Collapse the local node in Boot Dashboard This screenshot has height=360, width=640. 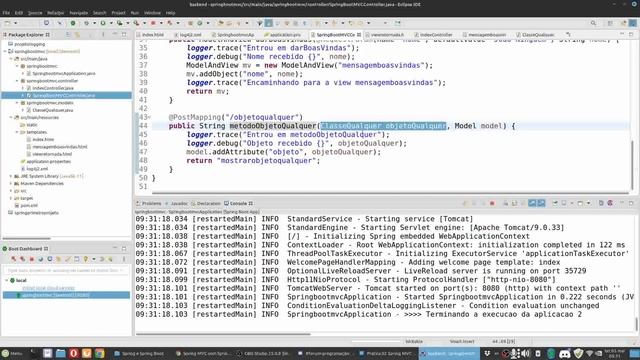(x=7, y=280)
